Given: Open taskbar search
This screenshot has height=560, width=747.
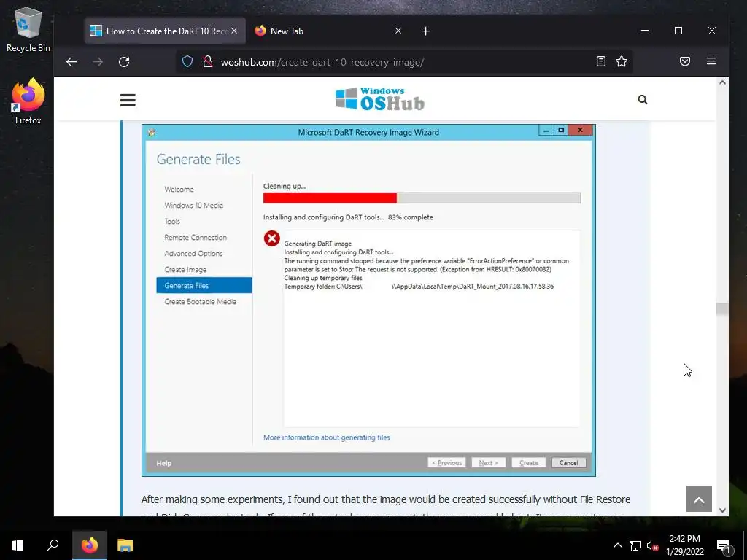Looking at the screenshot, I should coord(53,545).
